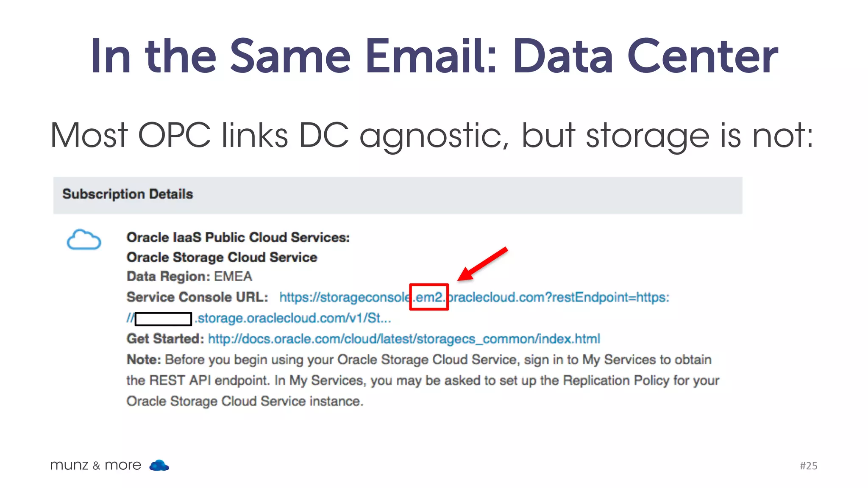This screenshot has width=868, height=488.
Task: Click the black redacted domain box
Action: tap(163, 319)
